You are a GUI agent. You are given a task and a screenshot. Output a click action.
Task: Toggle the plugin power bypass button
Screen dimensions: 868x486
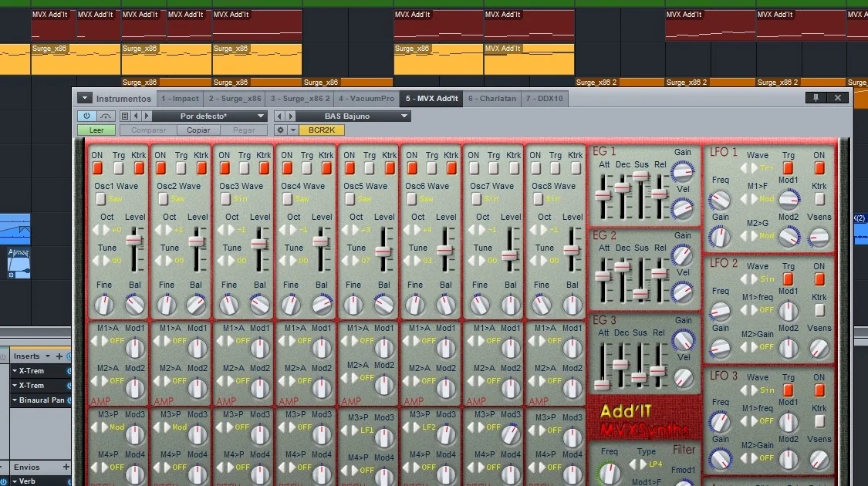[86, 116]
